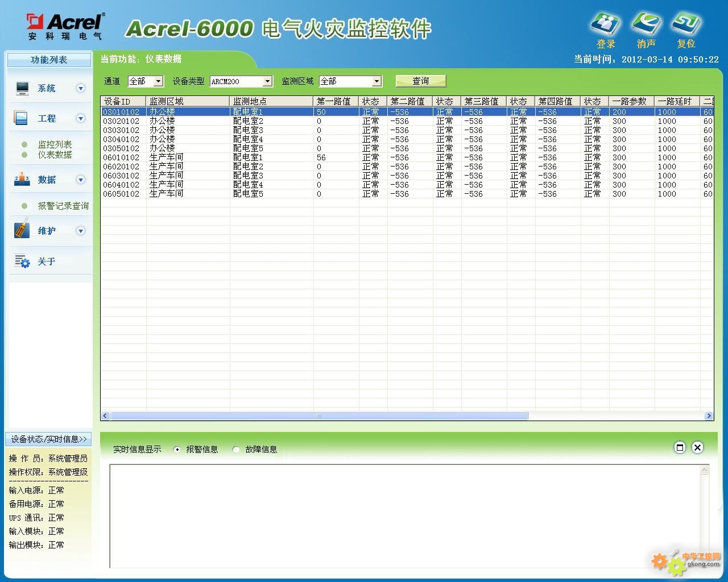Open 监控列表 in the sidebar

point(55,144)
